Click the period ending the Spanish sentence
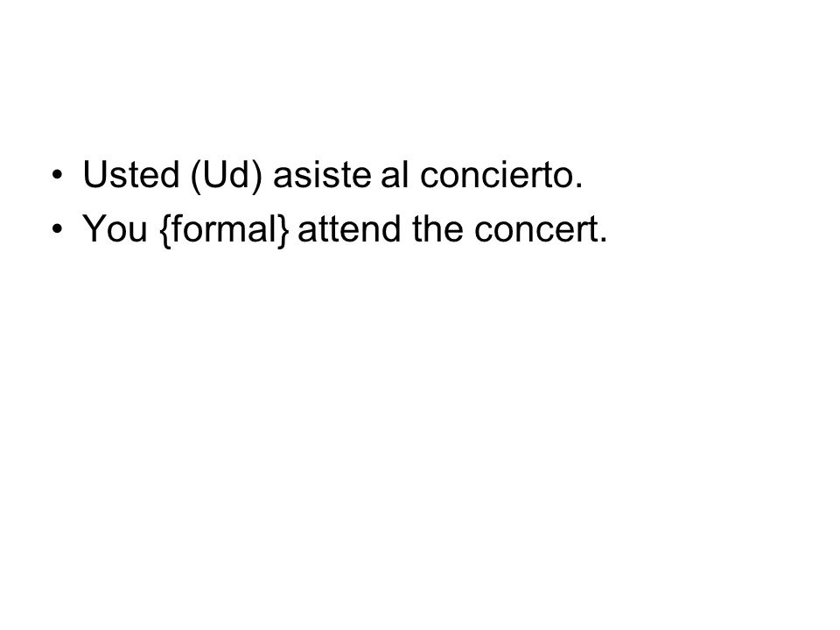This screenshot has width=840, height=630. click(578, 185)
